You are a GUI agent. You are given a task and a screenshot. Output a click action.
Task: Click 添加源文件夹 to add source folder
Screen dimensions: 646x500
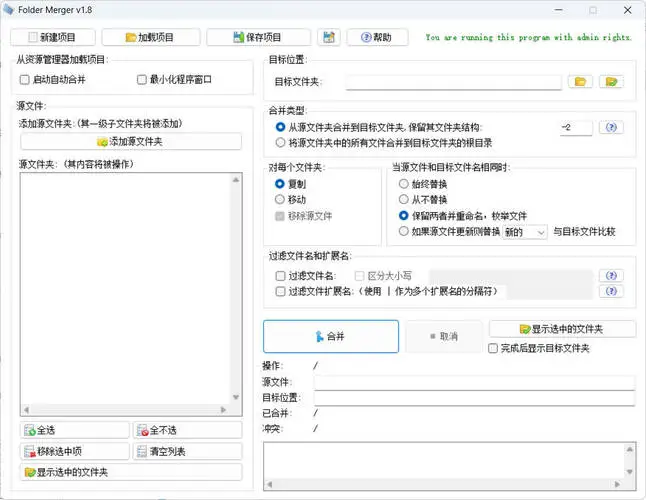130,142
